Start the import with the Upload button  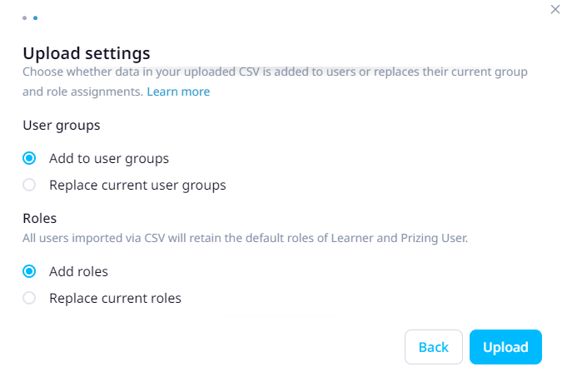pos(506,347)
